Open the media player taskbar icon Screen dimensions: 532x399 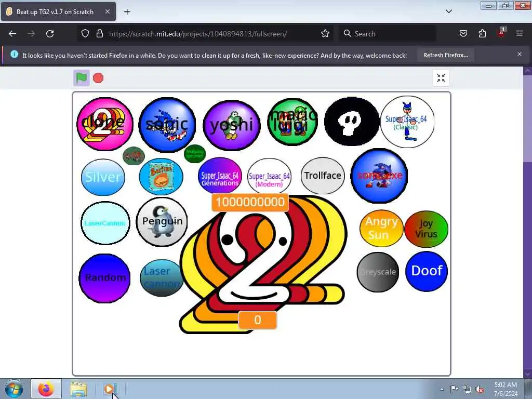point(110,389)
